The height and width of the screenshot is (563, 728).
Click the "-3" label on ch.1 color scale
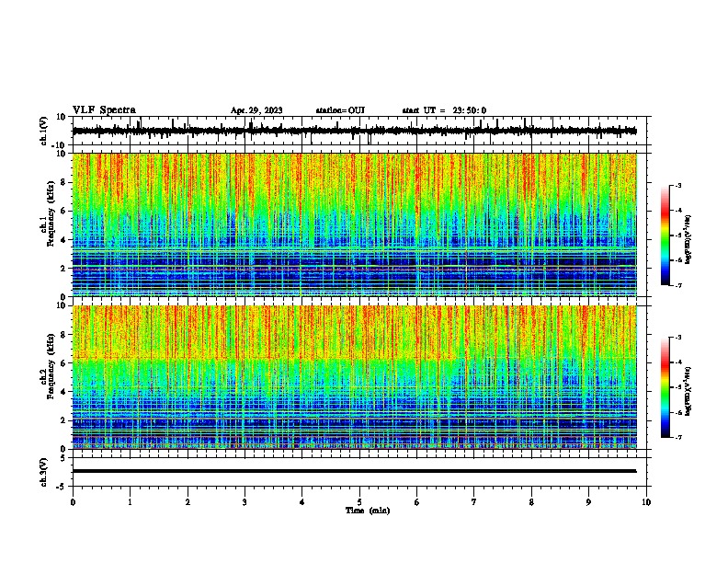[x=677, y=185]
